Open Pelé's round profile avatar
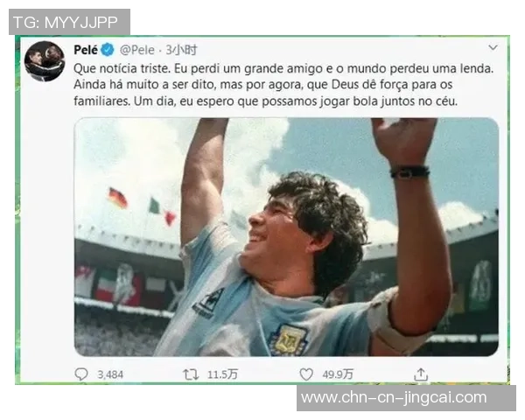This screenshot has width=525, height=420. [x=45, y=61]
